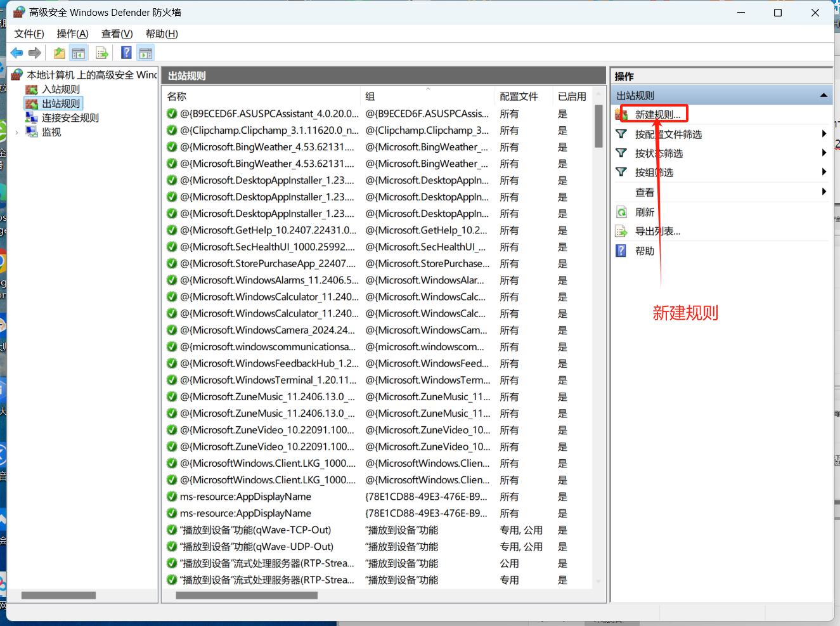Click 导出列表... in actions pane

tap(657, 231)
